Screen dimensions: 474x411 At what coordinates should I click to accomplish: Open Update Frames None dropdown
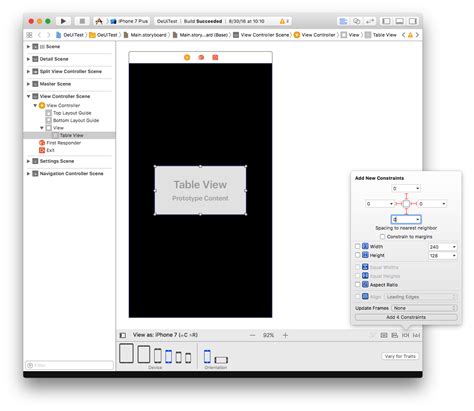(424, 308)
